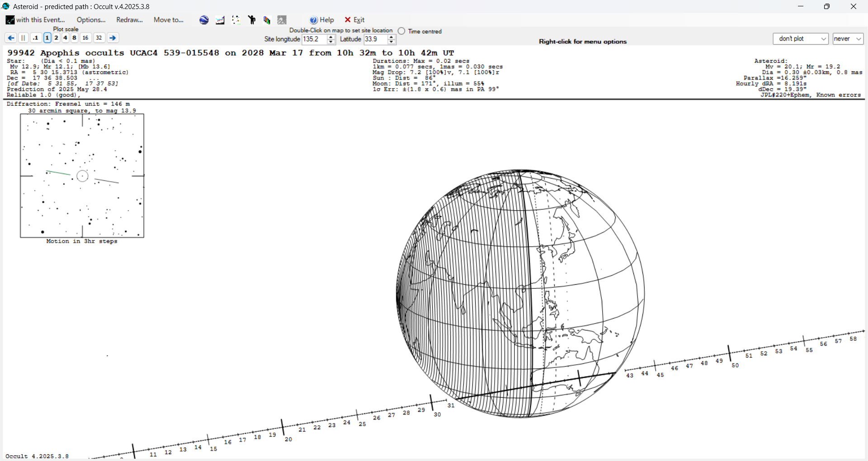The width and height of the screenshot is (868, 461).
Task: Click the chart graph toolbar icon
Action: 220,20
